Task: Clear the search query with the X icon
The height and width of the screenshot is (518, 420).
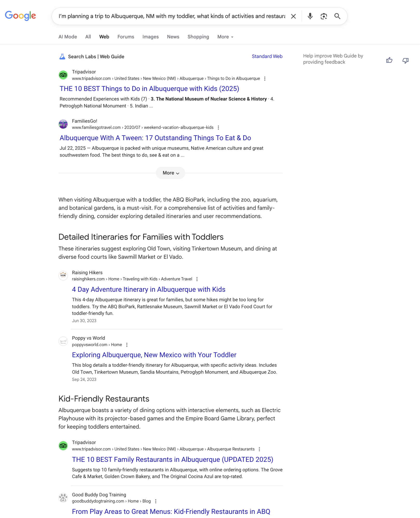Action: 293,16
